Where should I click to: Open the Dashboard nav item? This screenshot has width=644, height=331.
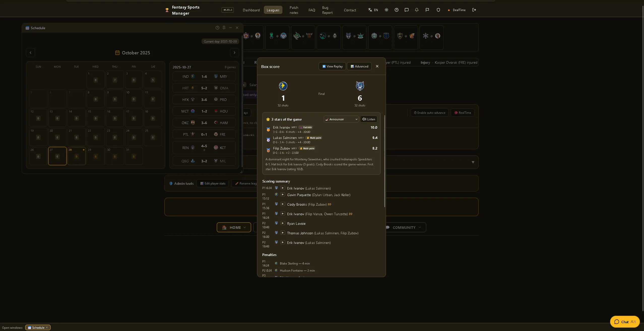pyautogui.click(x=251, y=10)
